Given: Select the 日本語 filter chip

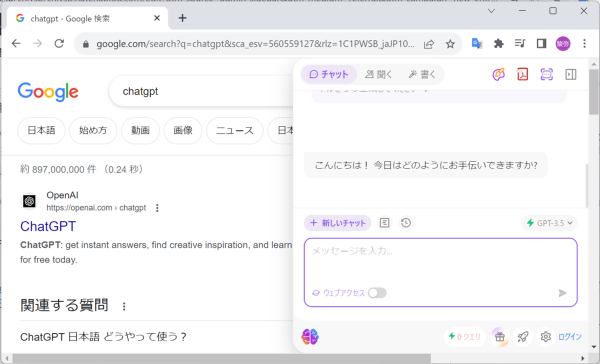Looking at the screenshot, I should (41, 131).
